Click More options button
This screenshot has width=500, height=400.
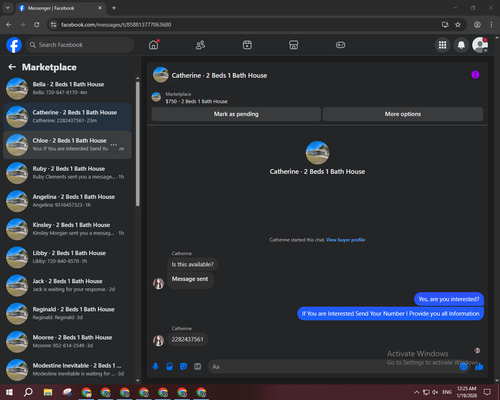(403, 114)
